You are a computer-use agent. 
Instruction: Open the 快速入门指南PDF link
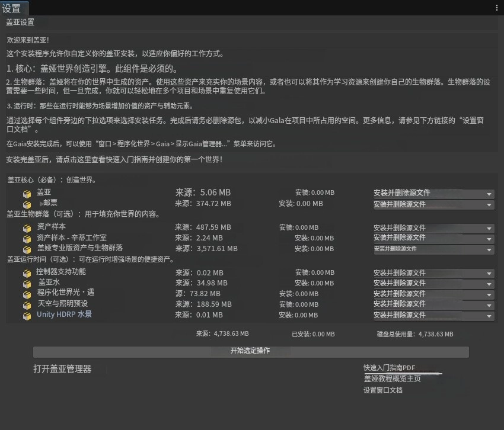pyautogui.click(x=389, y=368)
